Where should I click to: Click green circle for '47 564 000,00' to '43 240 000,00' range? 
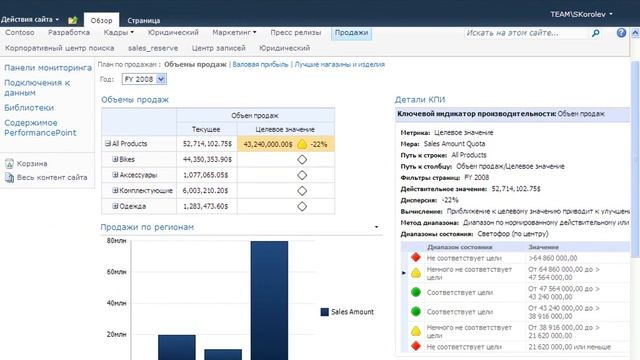[416, 292]
